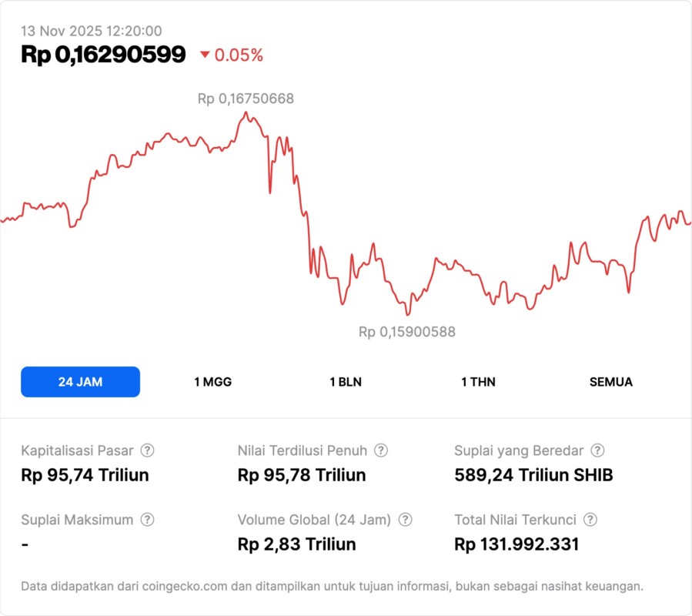Viewport: 692px width, 616px height.
Task: Click the red down-triangle price change indicator
Action: pyautogui.click(x=205, y=55)
